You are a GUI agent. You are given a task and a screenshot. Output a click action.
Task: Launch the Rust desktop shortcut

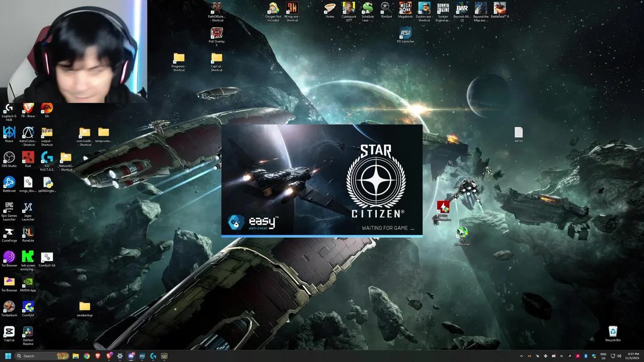tap(28, 160)
